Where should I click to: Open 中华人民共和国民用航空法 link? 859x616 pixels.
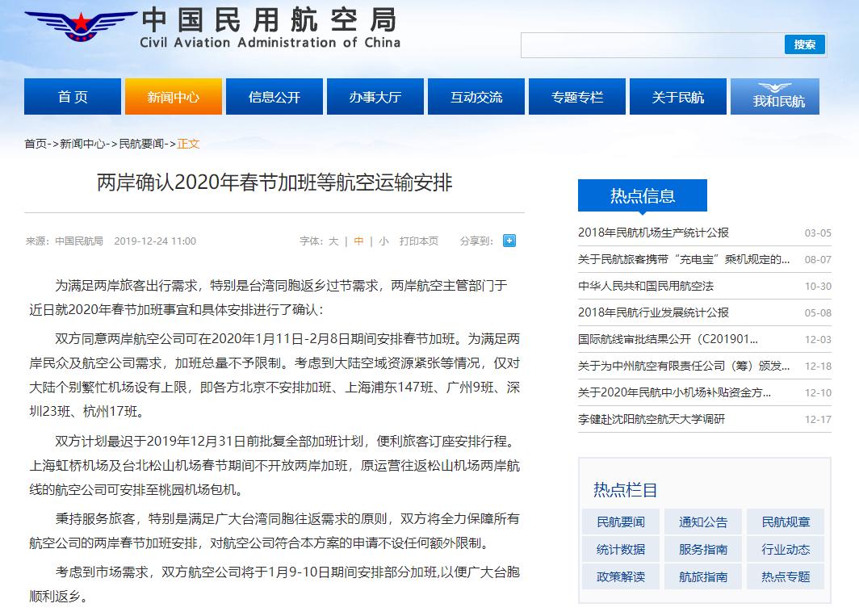(x=646, y=286)
